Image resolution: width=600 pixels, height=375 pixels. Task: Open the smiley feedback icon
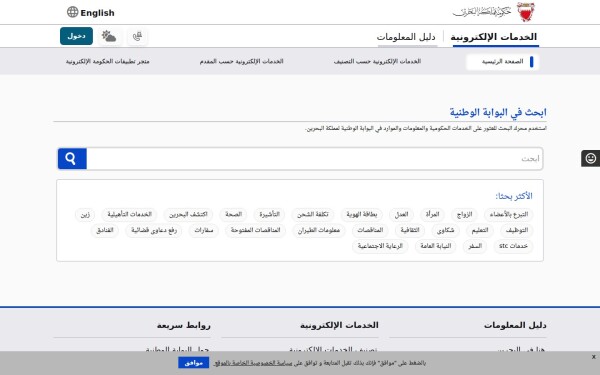pyautogui.click(x=590, y=158)
